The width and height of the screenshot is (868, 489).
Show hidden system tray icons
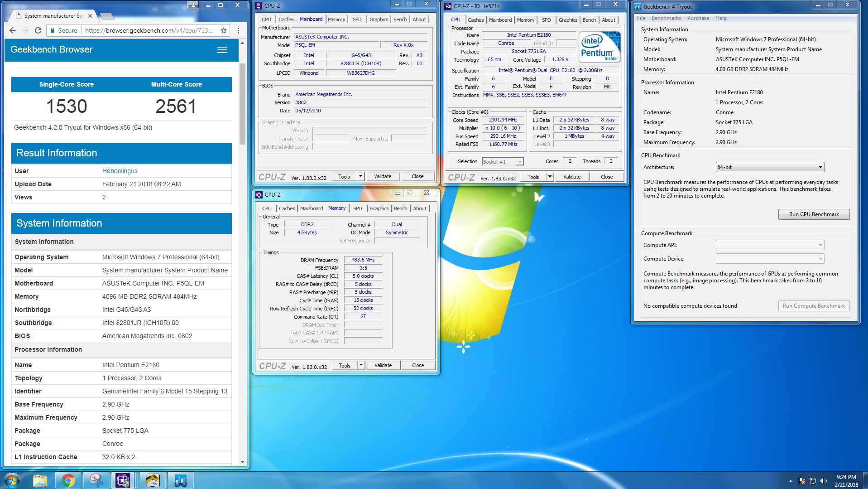pyautogui.click(x=791, y=481)
